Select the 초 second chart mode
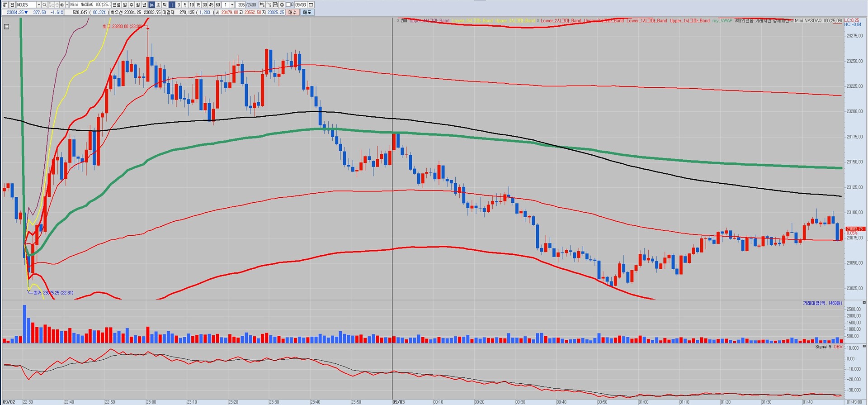 tap(158, 5)
